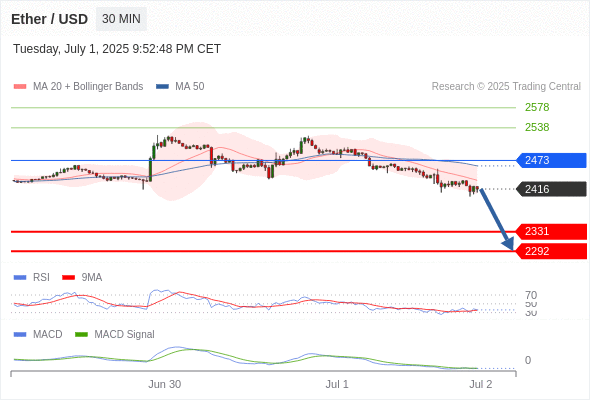
Task: Click the Jun 30 date axis marker
Action: [164, 384]
